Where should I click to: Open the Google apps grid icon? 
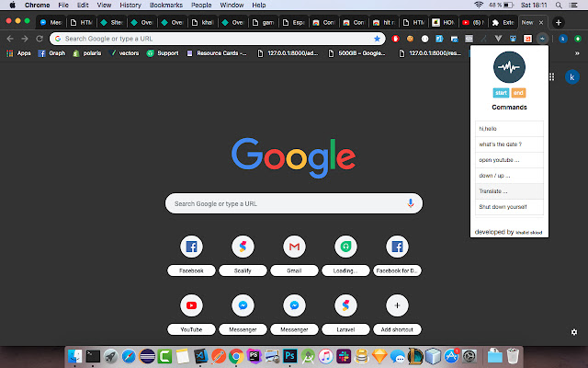tap(551, 77)
